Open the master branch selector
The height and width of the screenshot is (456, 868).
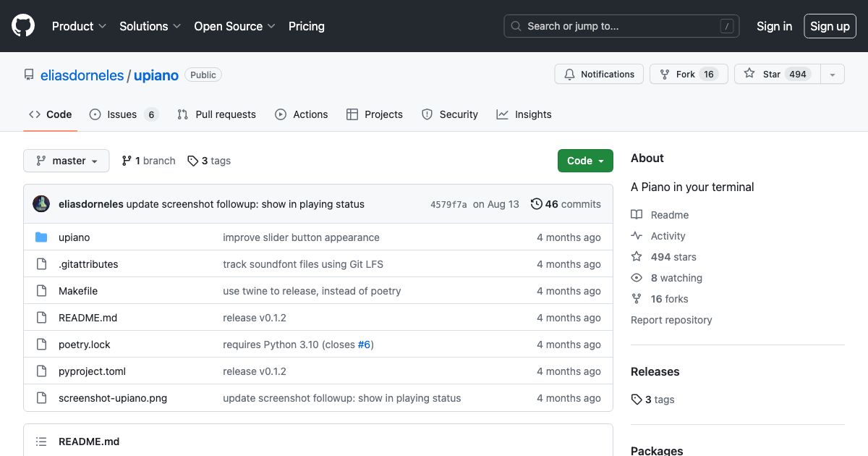pyautogui.click(x=66, y=160)
